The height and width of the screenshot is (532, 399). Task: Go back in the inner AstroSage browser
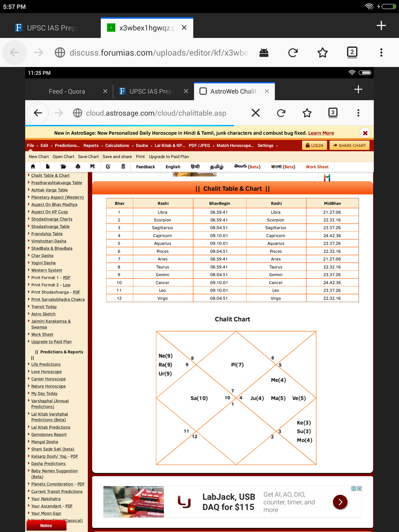point(38,113)
